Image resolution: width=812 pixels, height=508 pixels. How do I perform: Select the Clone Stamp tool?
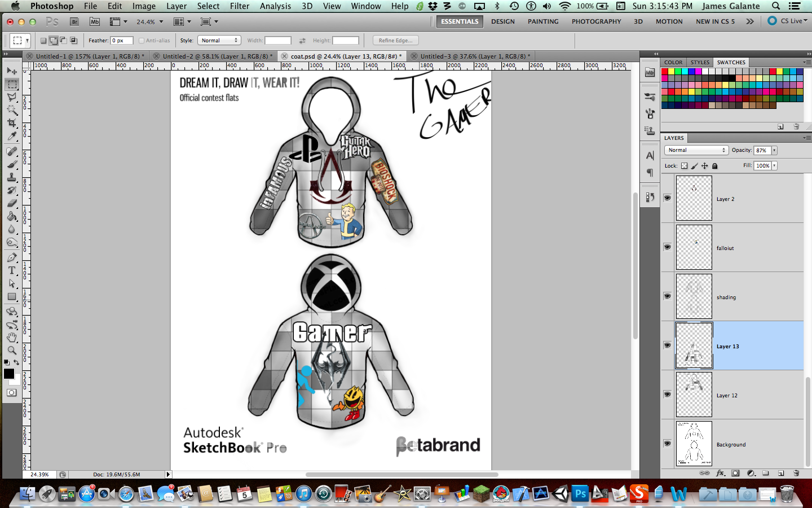[12, 177]
